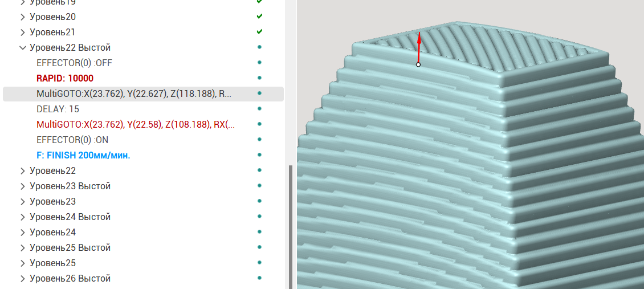
Task: Click status dot beside RAPID: 10000
Action: point(259,78)
